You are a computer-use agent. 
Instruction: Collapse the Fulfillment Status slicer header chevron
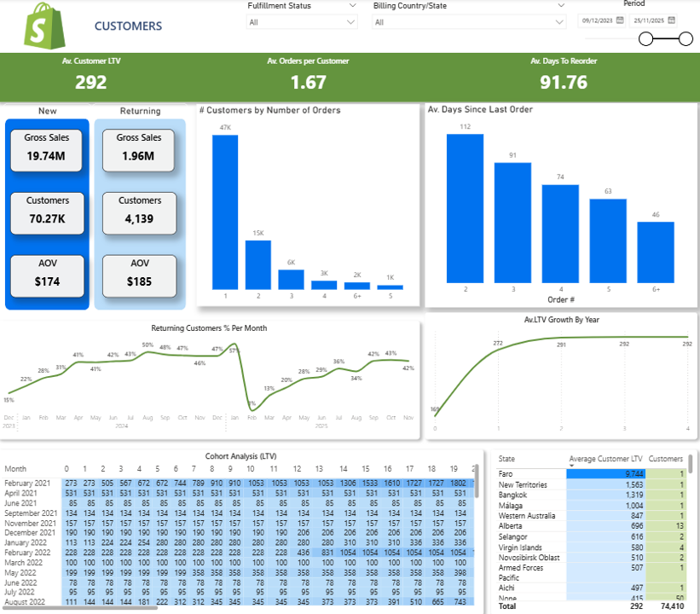352,5
